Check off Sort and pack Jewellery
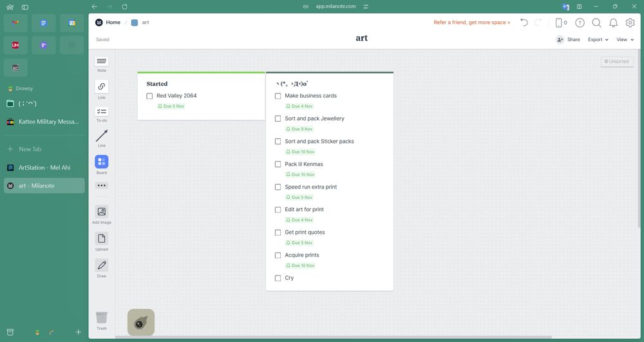Screen dimensions: 644x342 click(278, 119)
